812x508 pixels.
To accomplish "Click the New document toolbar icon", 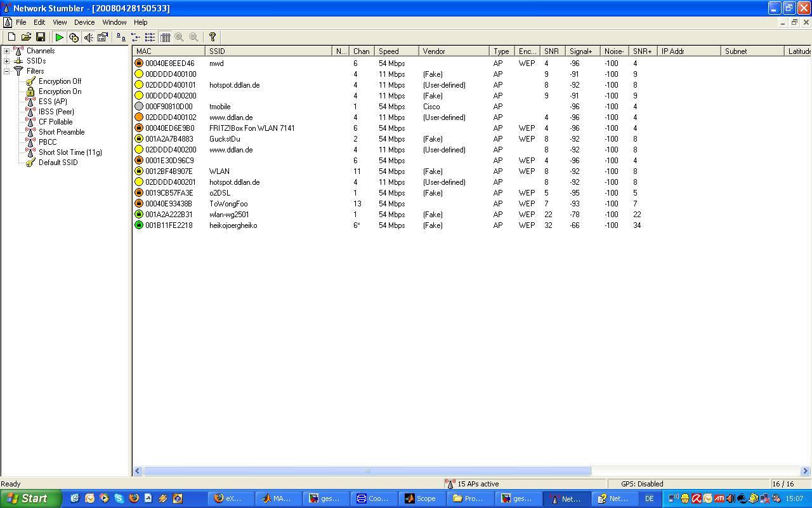I will click(x=11, y=37).
